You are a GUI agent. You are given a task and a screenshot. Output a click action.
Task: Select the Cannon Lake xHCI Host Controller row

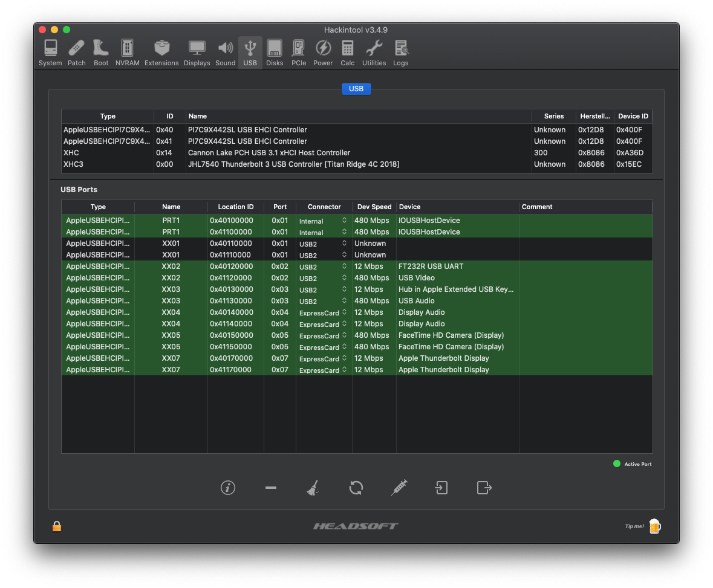pyautogui.click(x=269, y=153)
